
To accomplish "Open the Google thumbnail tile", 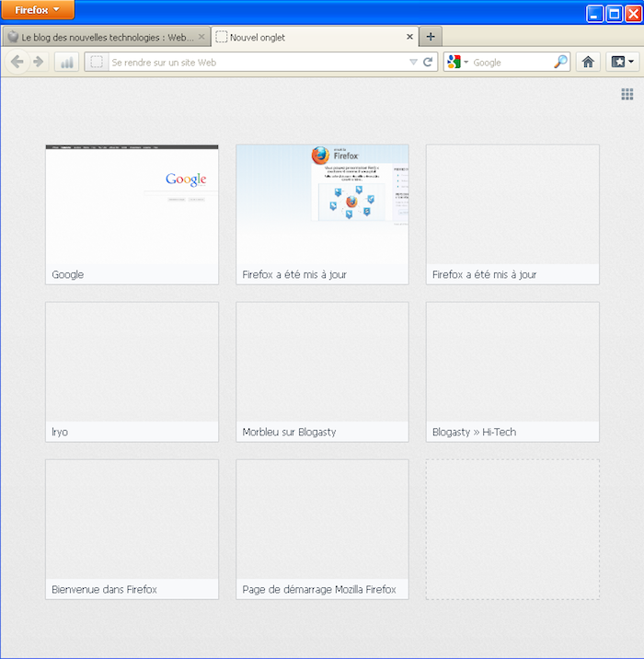I will 132,214.
